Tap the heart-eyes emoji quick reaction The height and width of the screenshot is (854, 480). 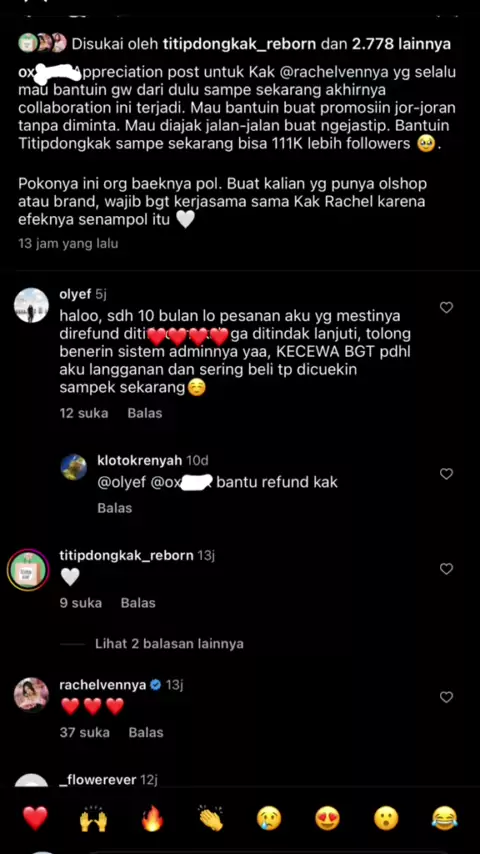327,819
